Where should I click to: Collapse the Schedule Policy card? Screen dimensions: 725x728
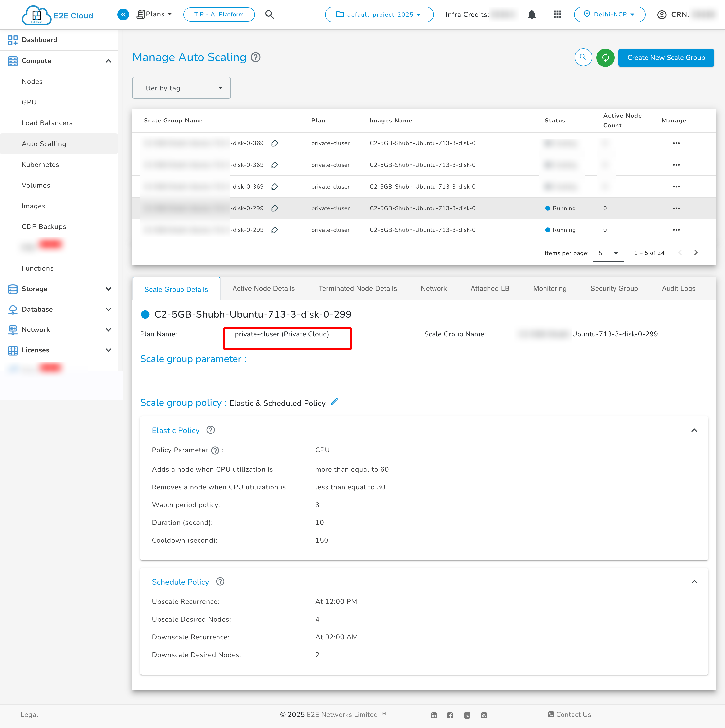pyautogui.click(x=694, y=582)
